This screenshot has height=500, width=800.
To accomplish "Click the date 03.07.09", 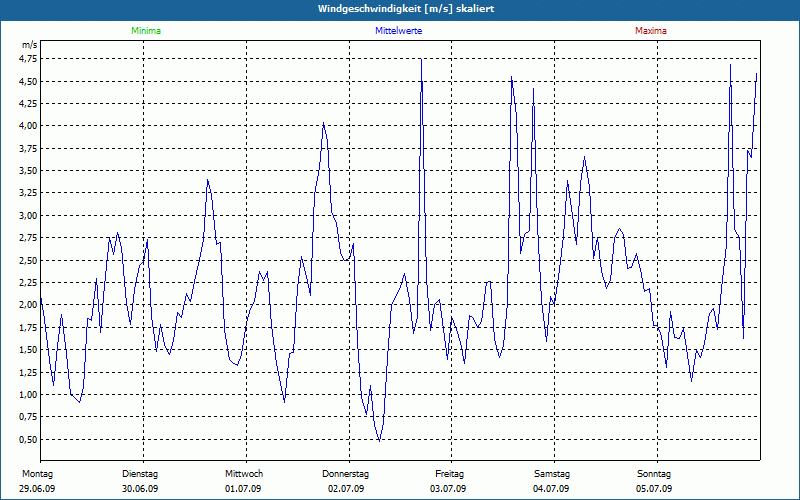I will [x=448, y=489].
